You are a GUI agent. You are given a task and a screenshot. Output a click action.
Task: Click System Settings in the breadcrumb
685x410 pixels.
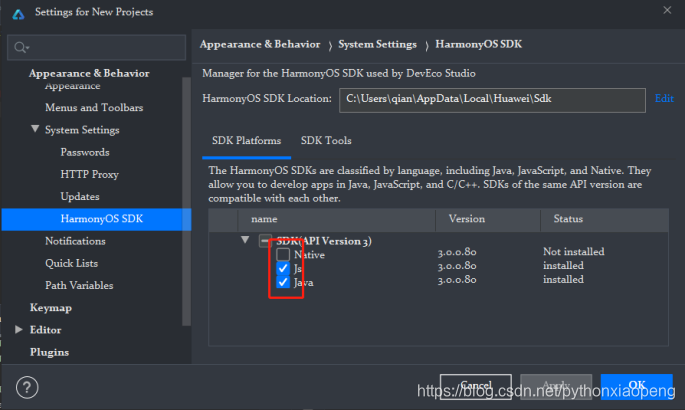click(x=377, y=44)
